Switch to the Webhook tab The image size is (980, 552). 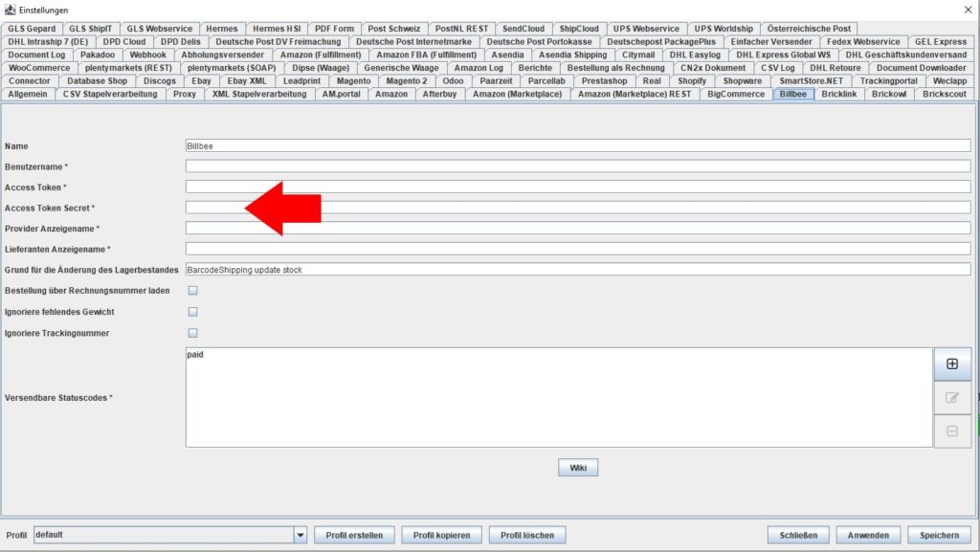pyautogui.click(x=147, y=55)
